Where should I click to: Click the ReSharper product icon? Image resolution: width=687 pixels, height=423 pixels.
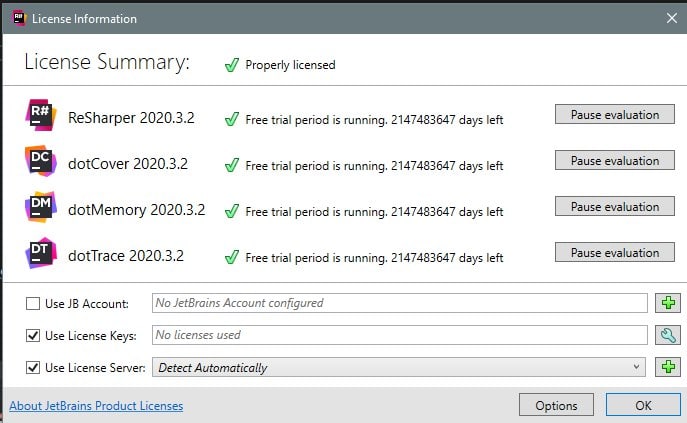tap(41, 115)
